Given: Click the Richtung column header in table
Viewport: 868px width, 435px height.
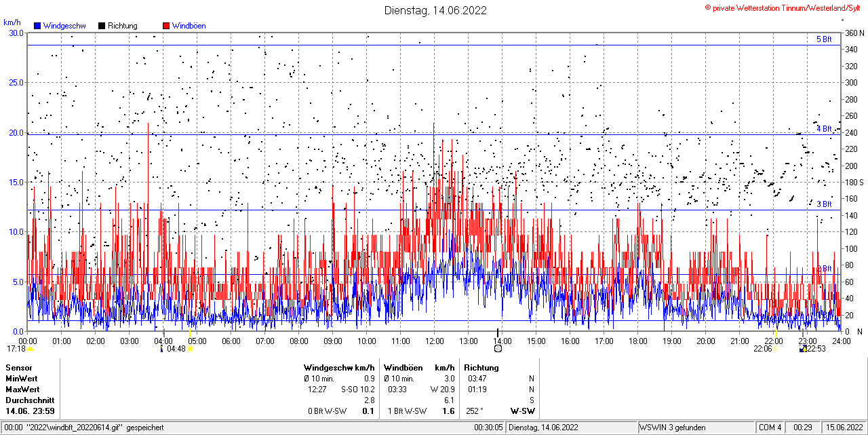Looking at the screenshot, I should pos(481,368).
